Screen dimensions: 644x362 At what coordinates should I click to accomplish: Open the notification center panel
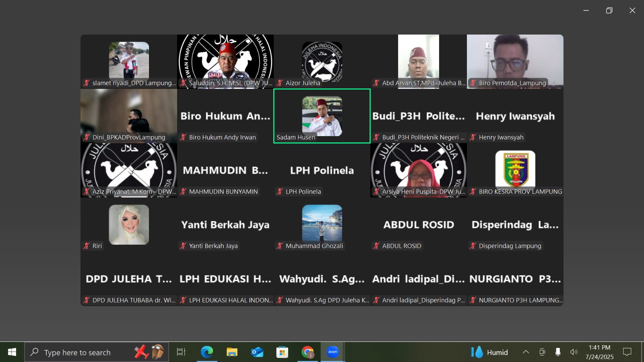click(627, 352)
